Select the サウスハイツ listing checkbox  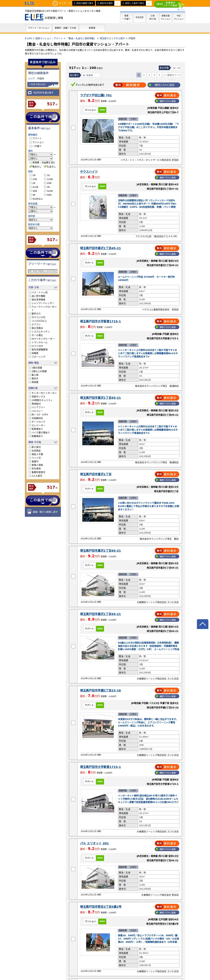(73, 204)
